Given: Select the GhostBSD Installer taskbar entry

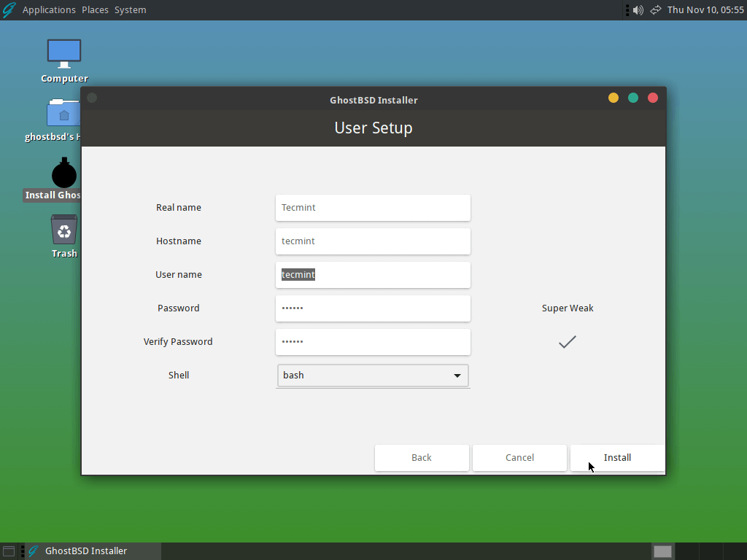Looking at the screenshot, I should click(86, 551).
